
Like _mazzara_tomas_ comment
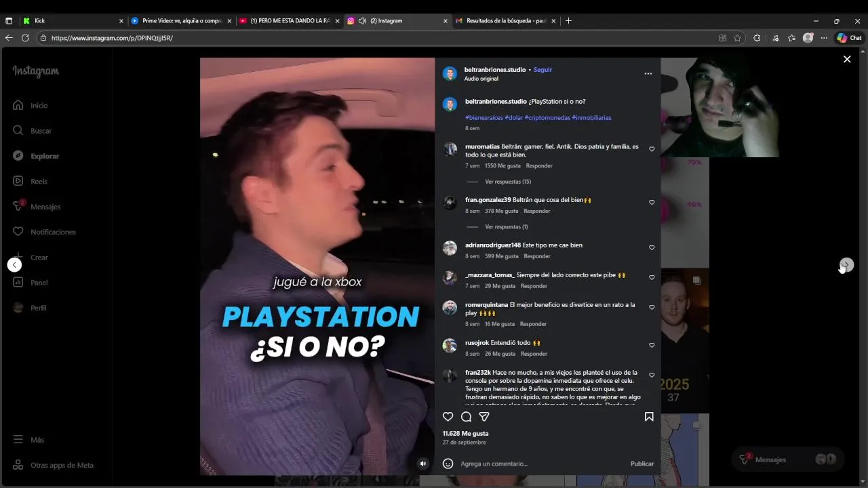coord(652,277)
